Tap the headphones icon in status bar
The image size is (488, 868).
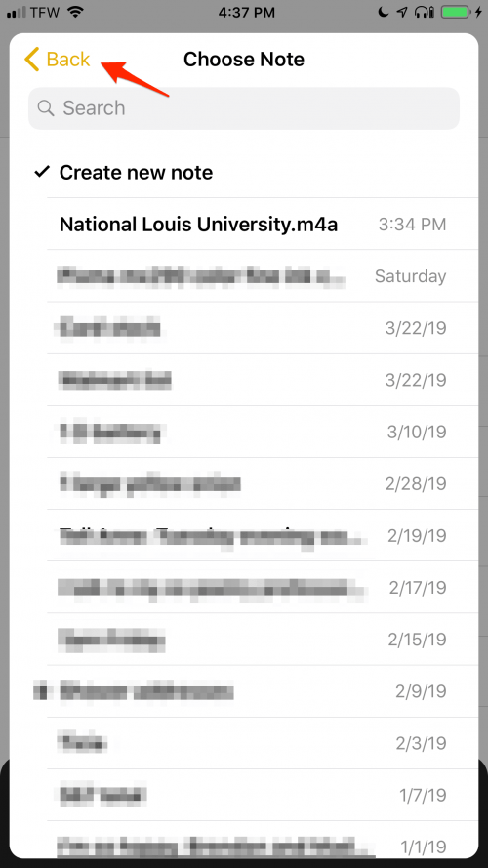click(x=424, y=12)
